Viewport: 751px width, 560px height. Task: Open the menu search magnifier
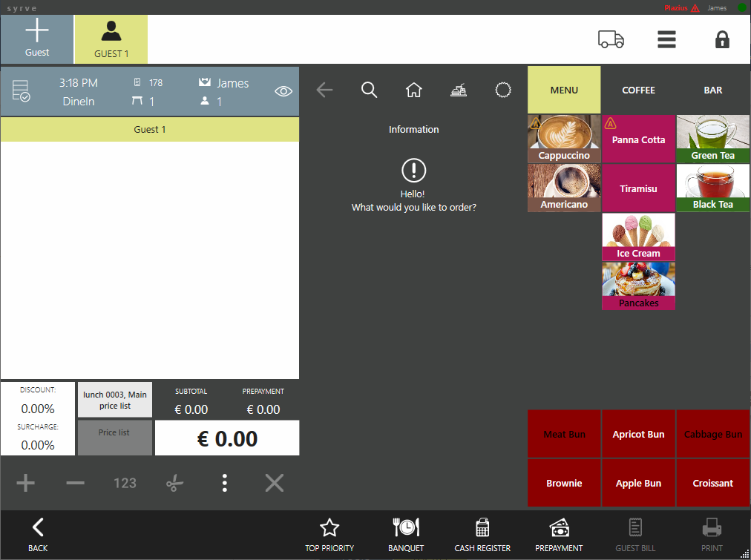(369, 90)
